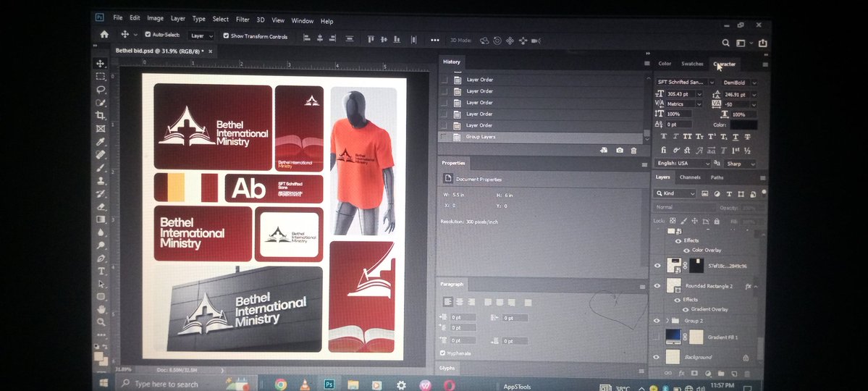
Task: Toggle Auto-Select checkbox
Action: click(148, 34)
